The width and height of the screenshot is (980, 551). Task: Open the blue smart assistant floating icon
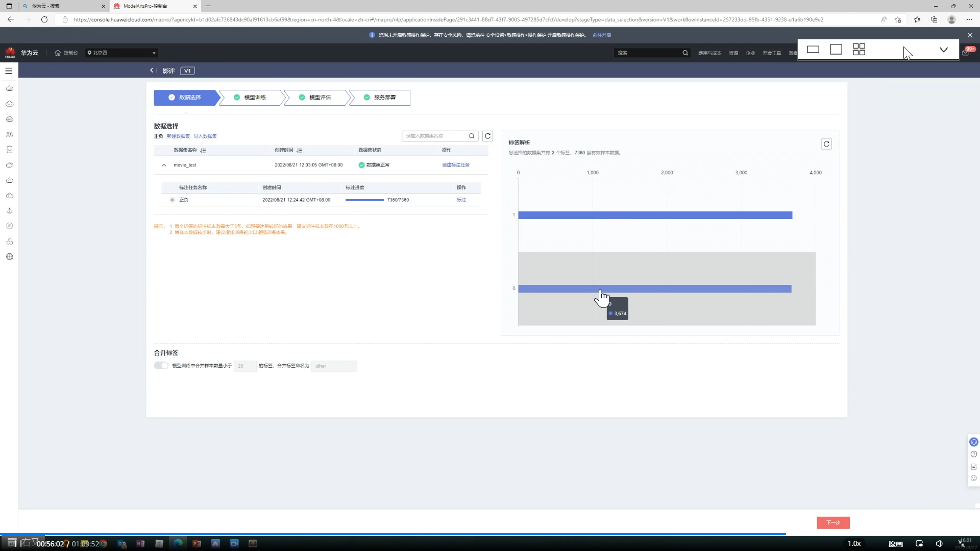[x=974, y=442]
